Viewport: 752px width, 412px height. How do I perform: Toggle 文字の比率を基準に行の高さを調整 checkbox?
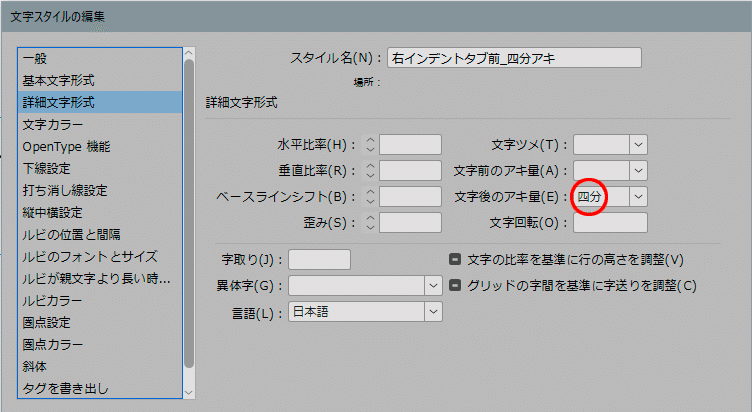coord(455,259)
